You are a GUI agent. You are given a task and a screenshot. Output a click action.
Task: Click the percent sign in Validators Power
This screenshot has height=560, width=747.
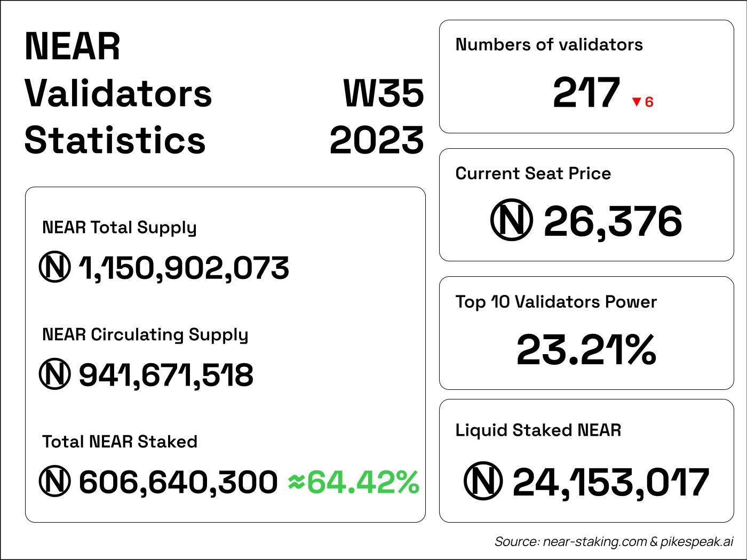(640, 350)
